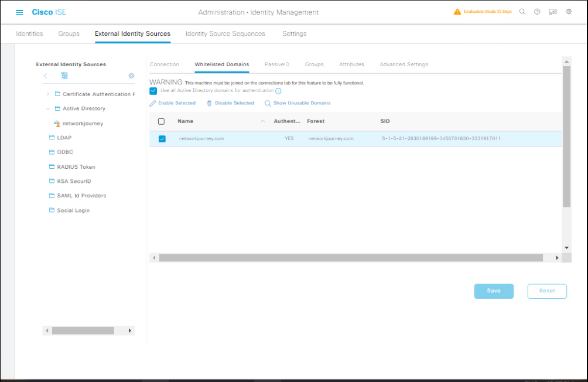588x382 pixels.
Task: Collapse the Active Directory tree node
Action: click(47, 108)
